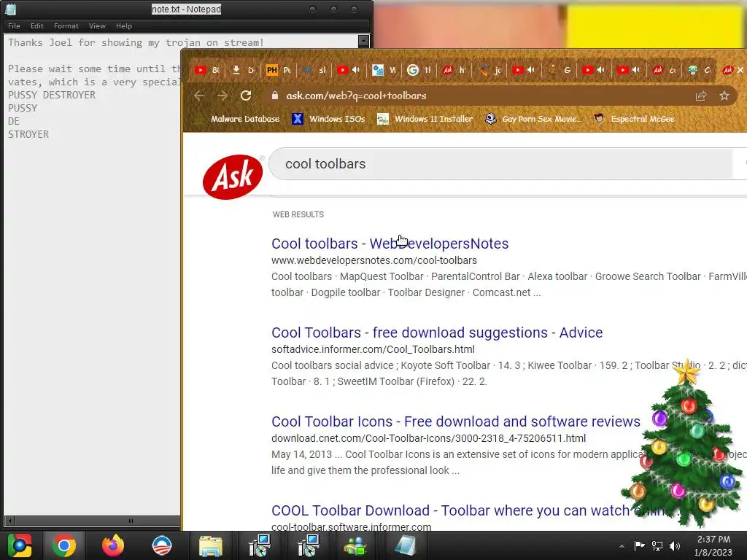Open Cool Toolbars free download suggestions link

coord(437,332)
